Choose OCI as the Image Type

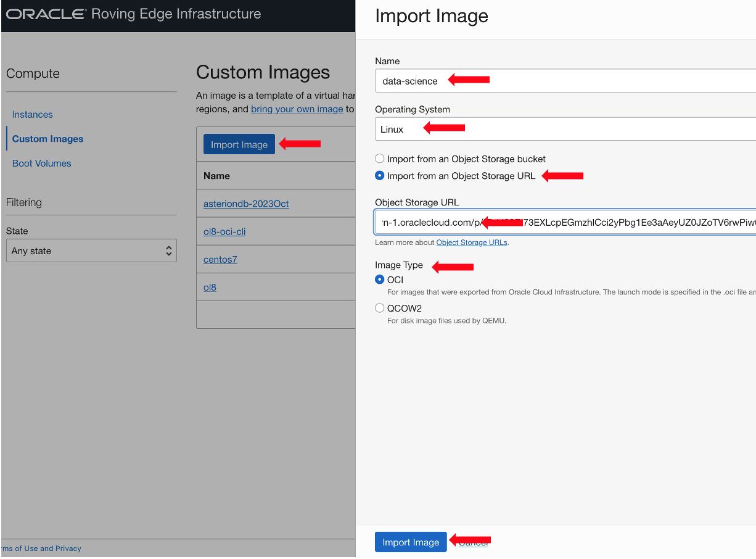click(x=379, y=279)
